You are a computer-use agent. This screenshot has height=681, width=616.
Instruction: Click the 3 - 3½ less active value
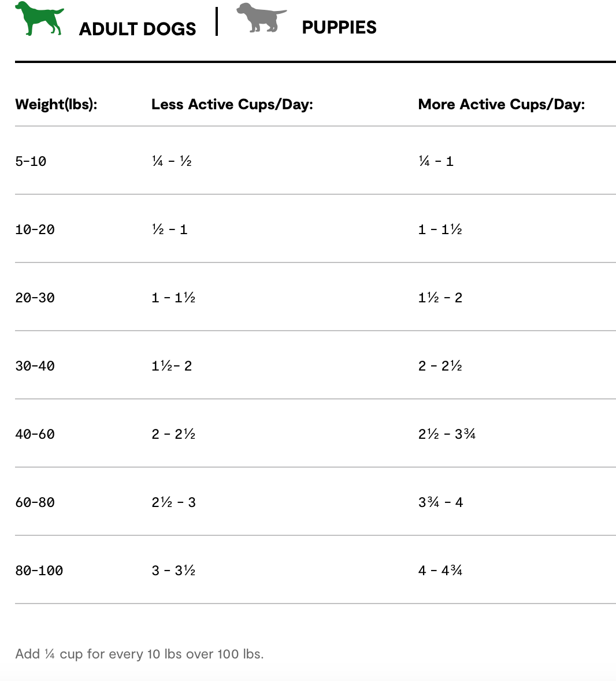pyautogui.click(x=173, y=571)
